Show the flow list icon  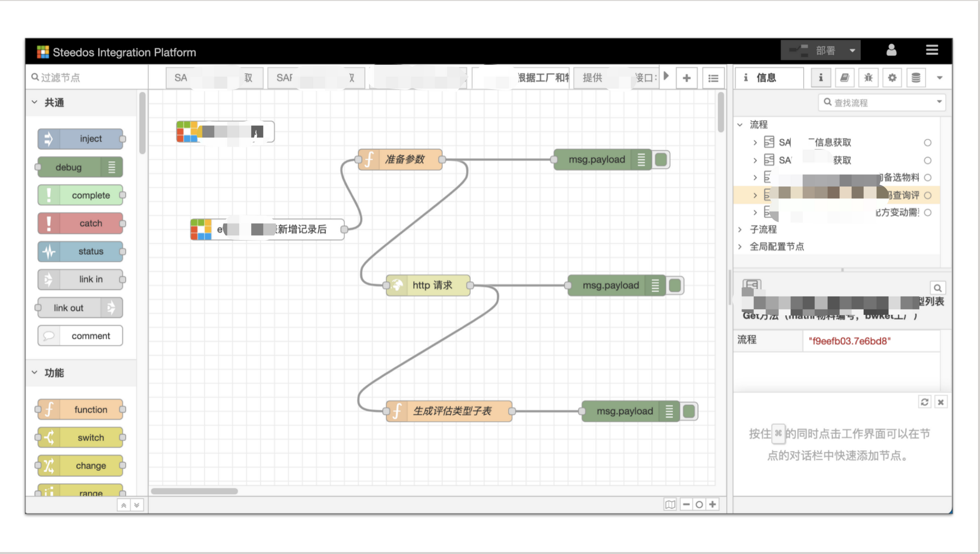[x=713, y=78]
